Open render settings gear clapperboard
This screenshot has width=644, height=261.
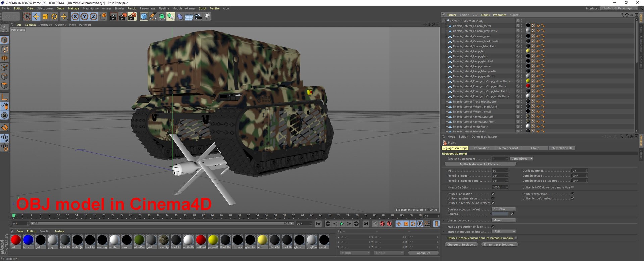tap(132, 16)
